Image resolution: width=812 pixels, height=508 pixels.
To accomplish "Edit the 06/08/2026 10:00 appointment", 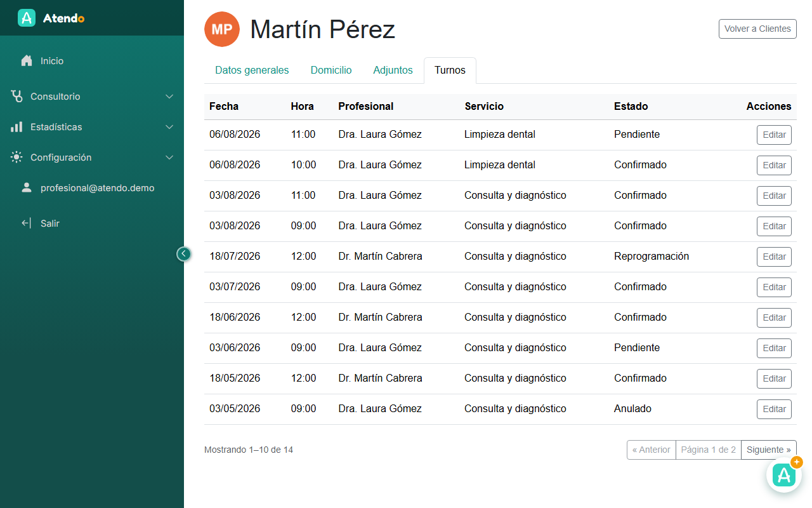I will pos(774,165).
